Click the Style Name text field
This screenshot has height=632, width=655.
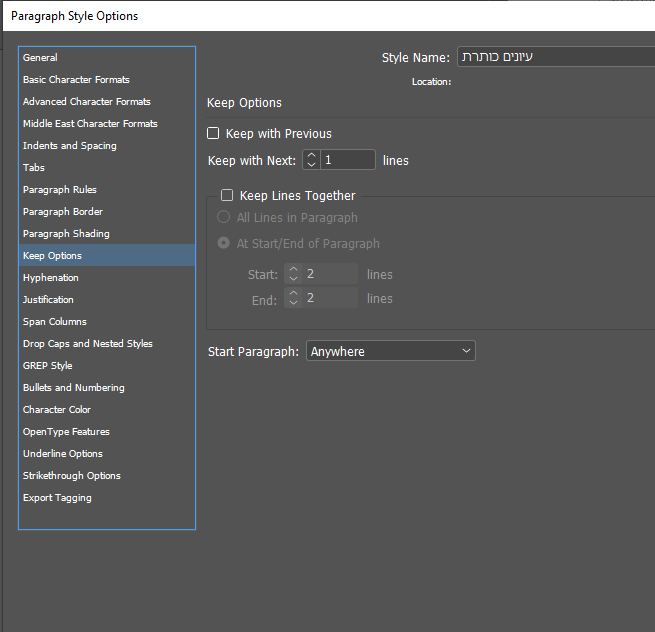click(555, 57)
